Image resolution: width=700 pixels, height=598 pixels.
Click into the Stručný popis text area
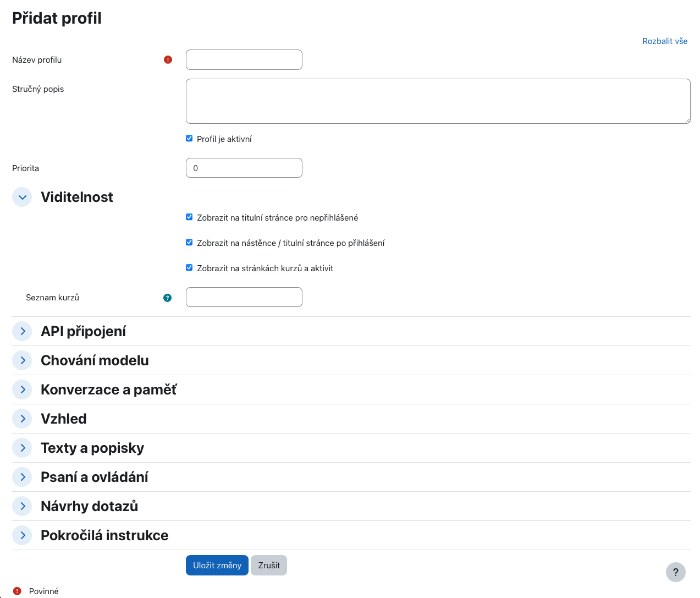pos(438,101)
